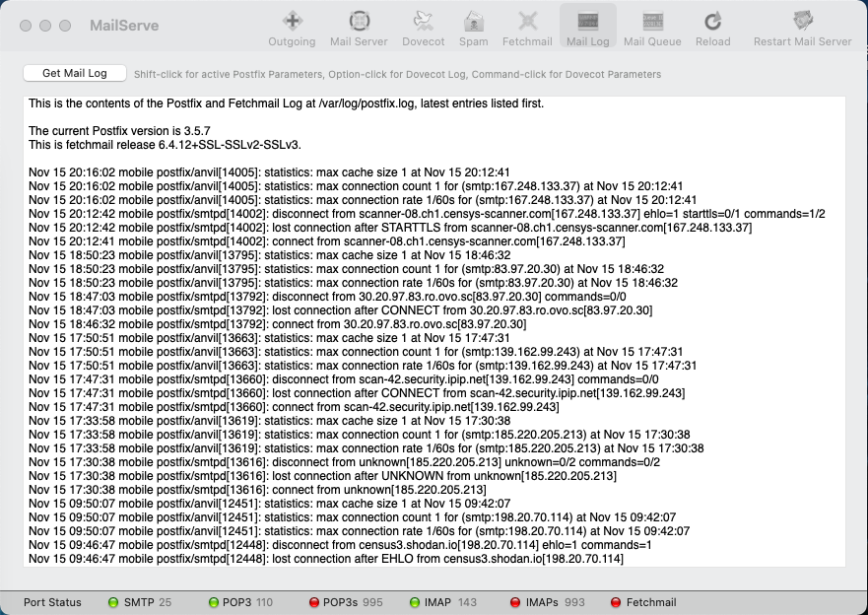This screenshot has width=868, height=615.
Task: Click the MailServe window title
Action: coord(124,26)
